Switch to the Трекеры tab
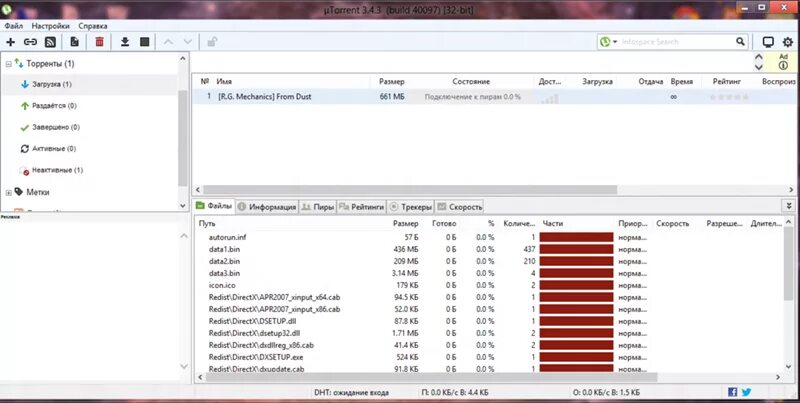800x403 pixels. 410,207
